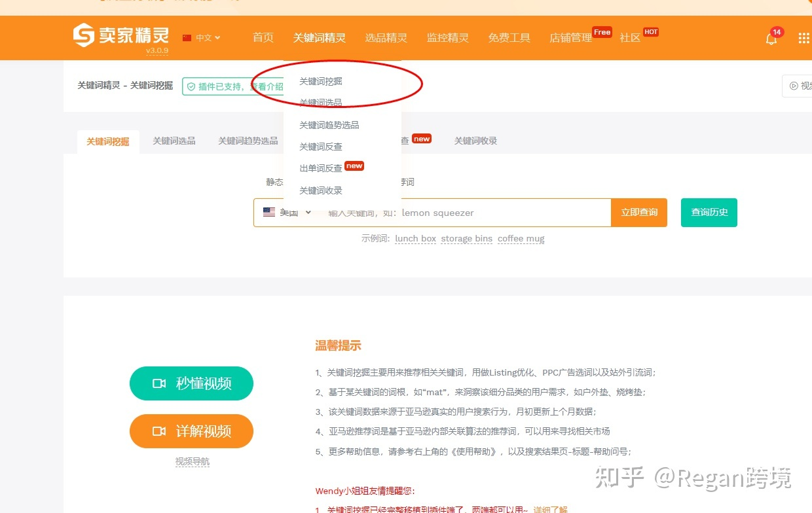
Task: Click the US flag icon in the marketplace selector
Action: [x=269, y=211]
